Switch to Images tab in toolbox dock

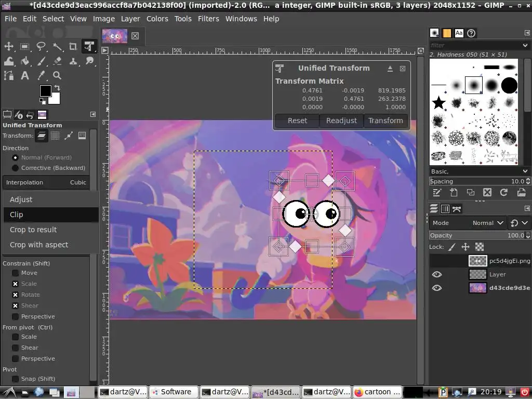pos(42,115)
